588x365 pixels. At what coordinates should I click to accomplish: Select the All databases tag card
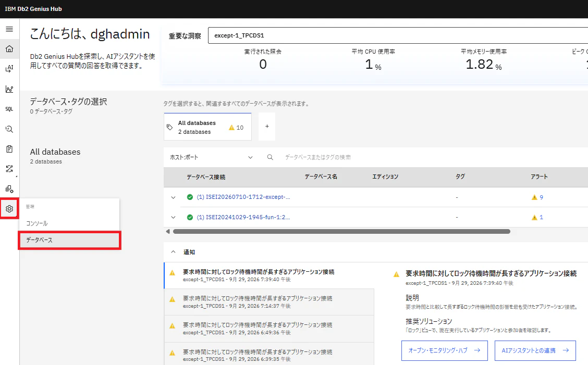[x=208, y=127]
